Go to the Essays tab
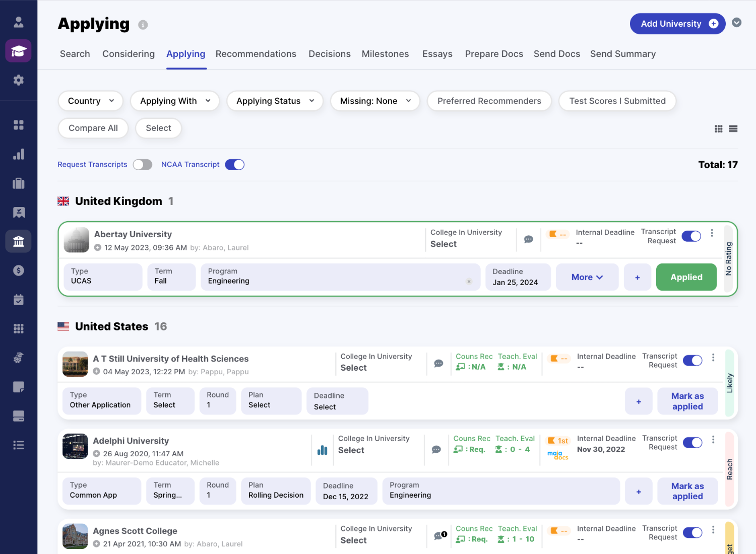 [x=437, y=54]
